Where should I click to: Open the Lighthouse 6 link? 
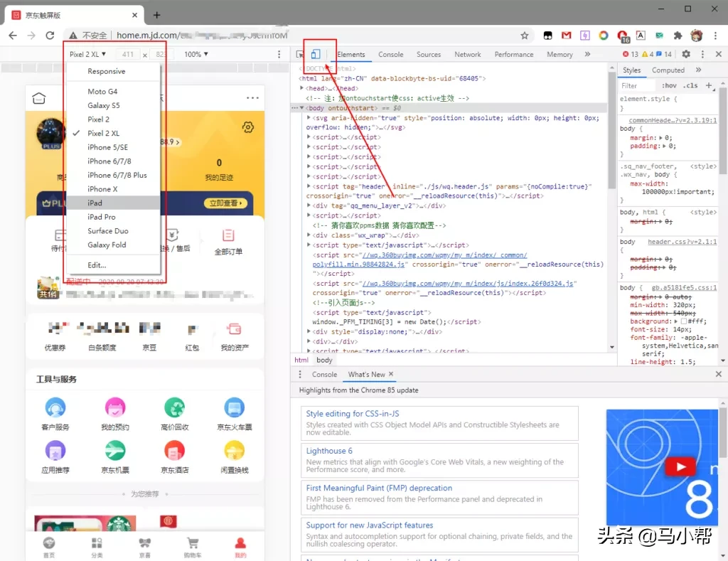tap(329, 451)
